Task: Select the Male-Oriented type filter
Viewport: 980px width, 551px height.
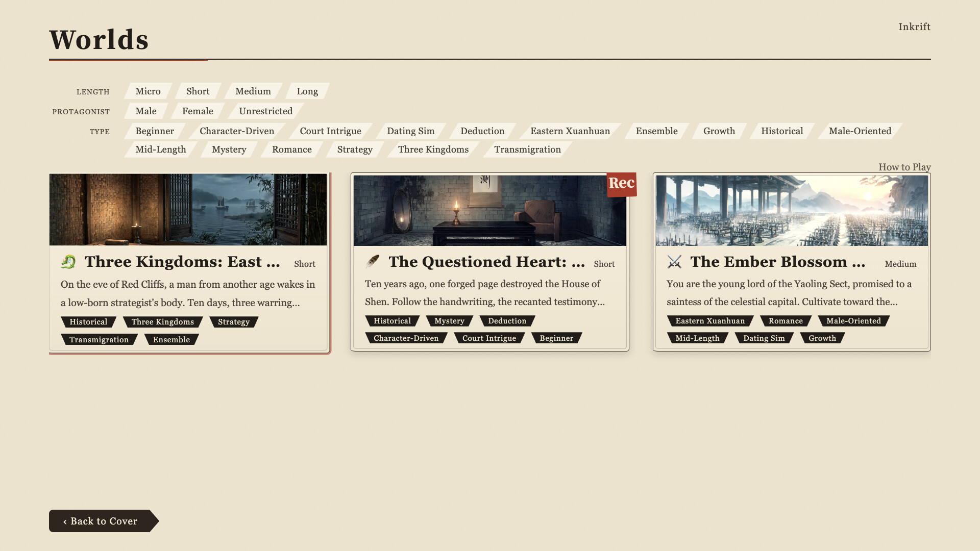Action: (860, 131)
